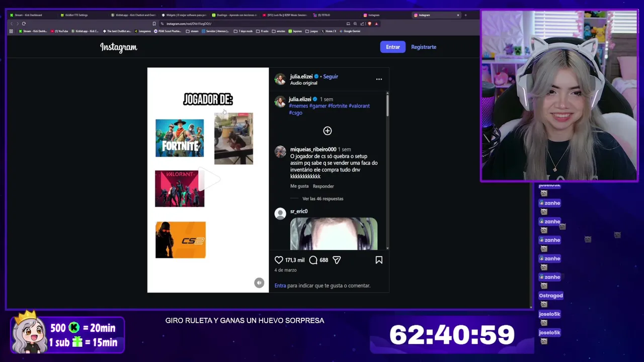Click the Brave rewards triangle icon

(x=376, y=24)
